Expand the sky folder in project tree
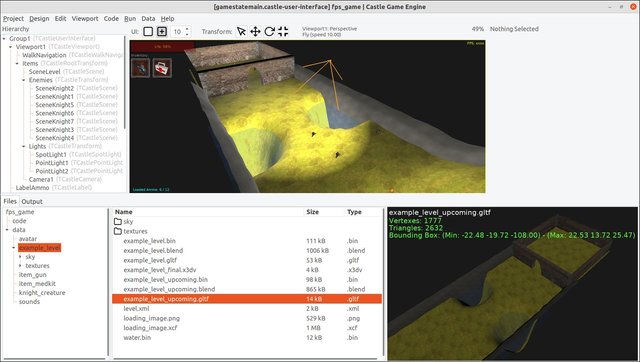 pyautogui.click(x=20, y=257)
